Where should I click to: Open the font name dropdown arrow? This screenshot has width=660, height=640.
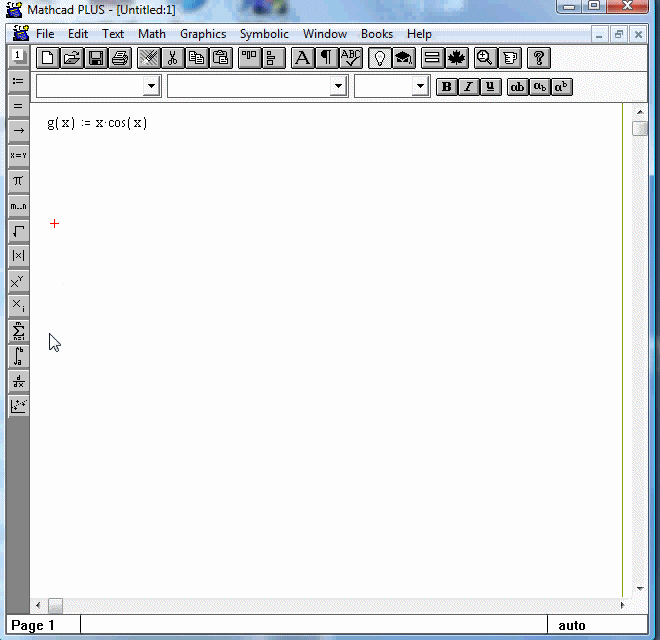[338, 87]
